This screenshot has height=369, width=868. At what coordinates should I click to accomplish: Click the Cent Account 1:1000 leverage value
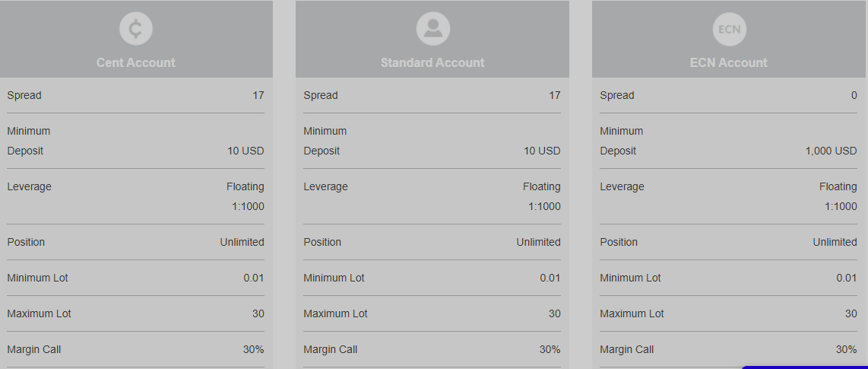(x=248, y=207)
